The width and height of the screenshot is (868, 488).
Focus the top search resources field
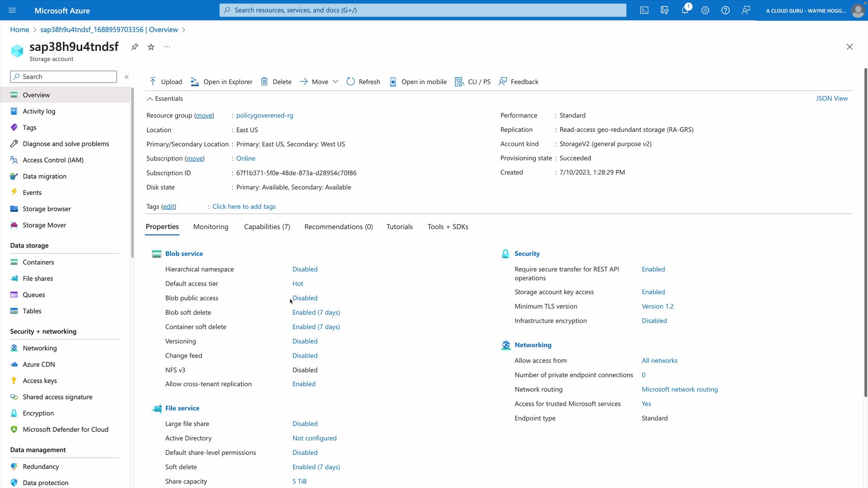pyautogui.click(x=423, y=10)
